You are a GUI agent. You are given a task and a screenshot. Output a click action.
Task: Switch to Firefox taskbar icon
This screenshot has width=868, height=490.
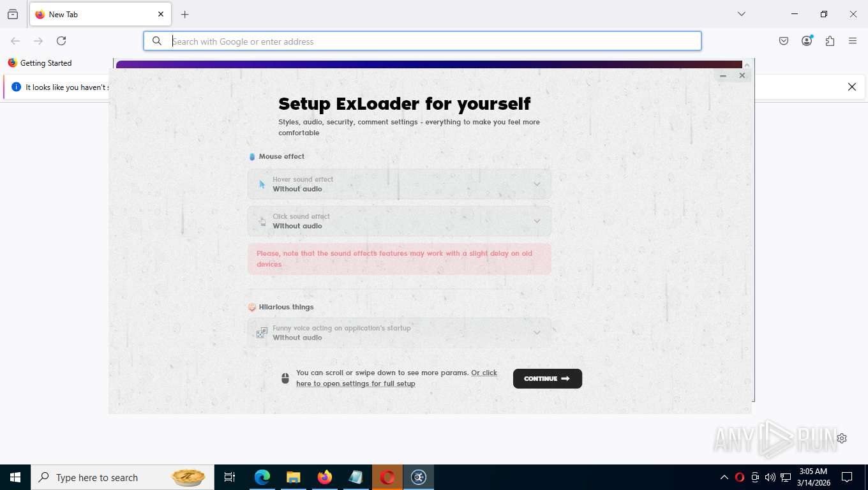coord(325,477)
